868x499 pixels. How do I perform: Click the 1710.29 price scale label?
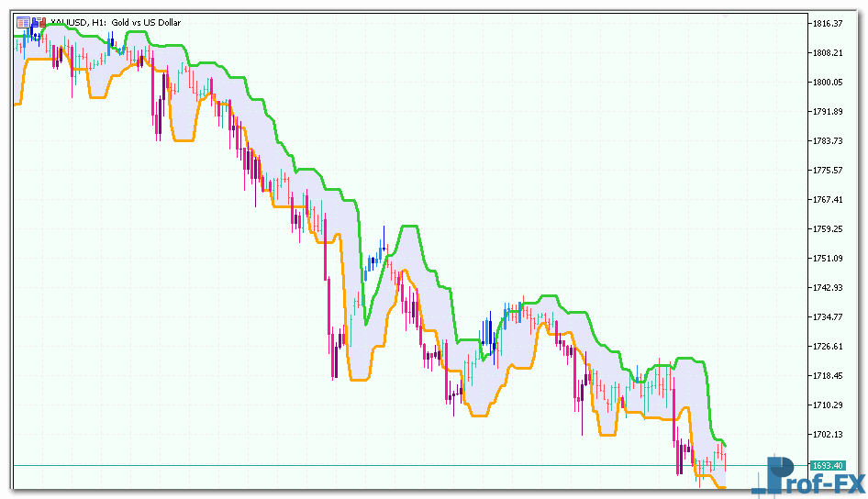tap(827, 405)
